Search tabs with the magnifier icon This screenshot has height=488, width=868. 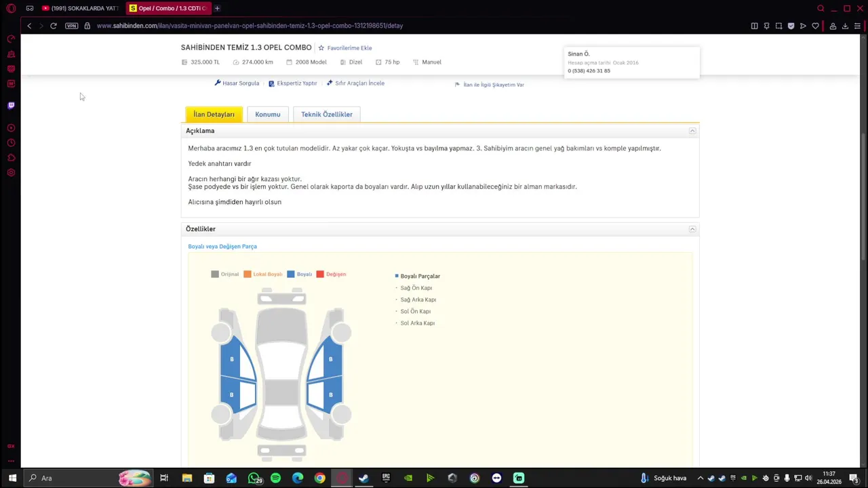coord(821,8)
